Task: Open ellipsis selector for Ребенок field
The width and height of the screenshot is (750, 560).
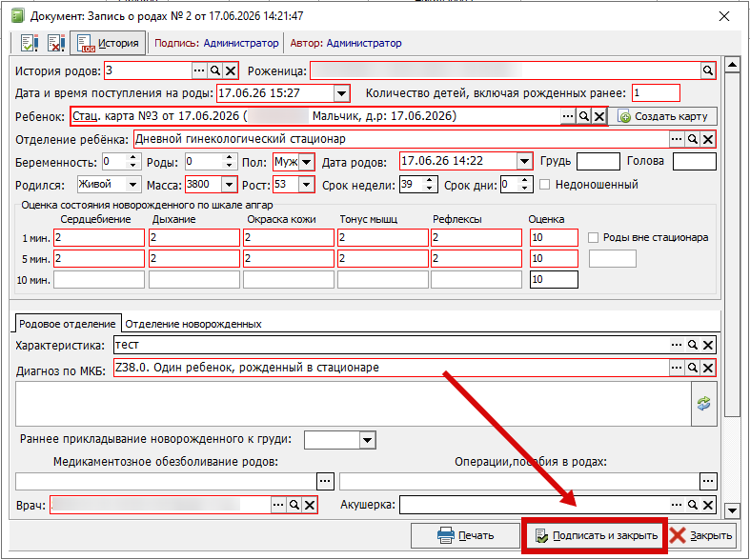Action: (x=568, y=116)
